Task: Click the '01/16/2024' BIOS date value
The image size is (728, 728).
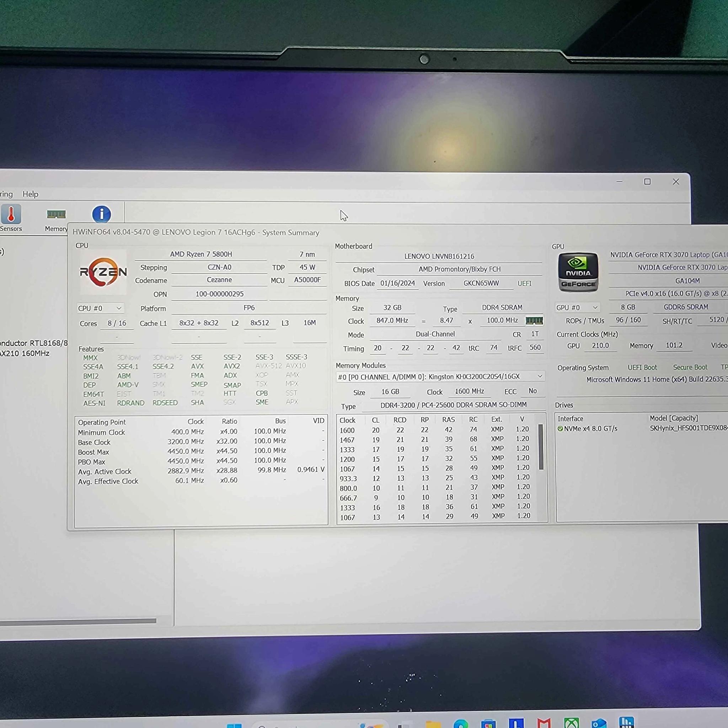Action: point(397,283)
